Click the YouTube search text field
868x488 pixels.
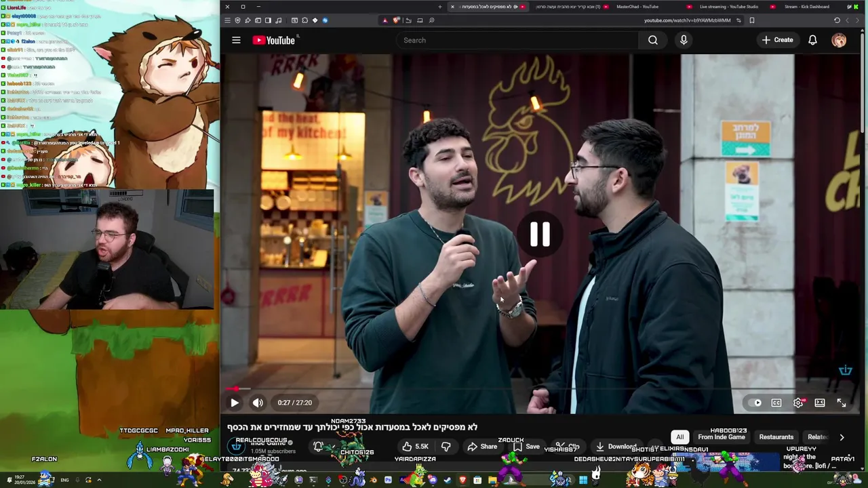517,40
